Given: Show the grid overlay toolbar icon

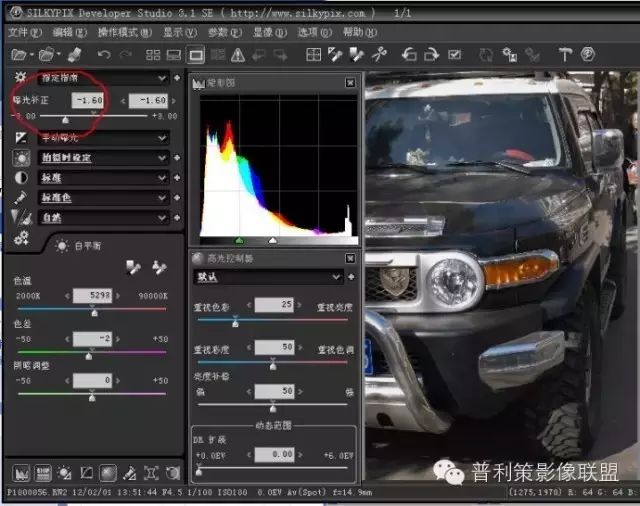Looking at the screenshot, I should coord(313,55).
